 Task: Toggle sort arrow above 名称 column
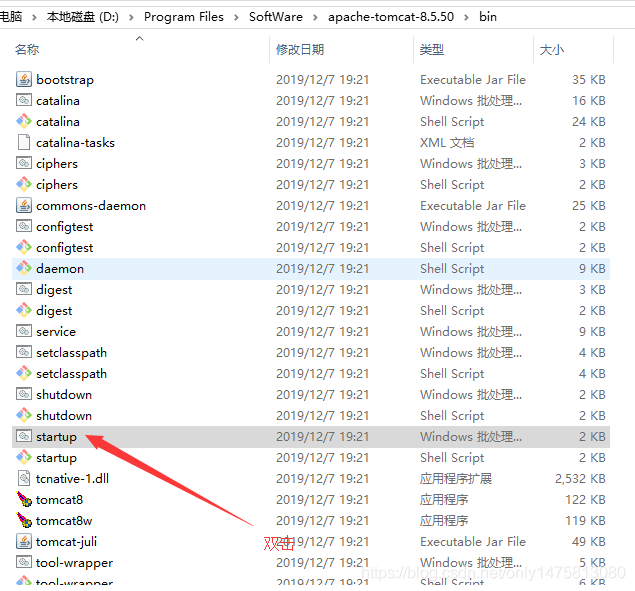[139, 38]
